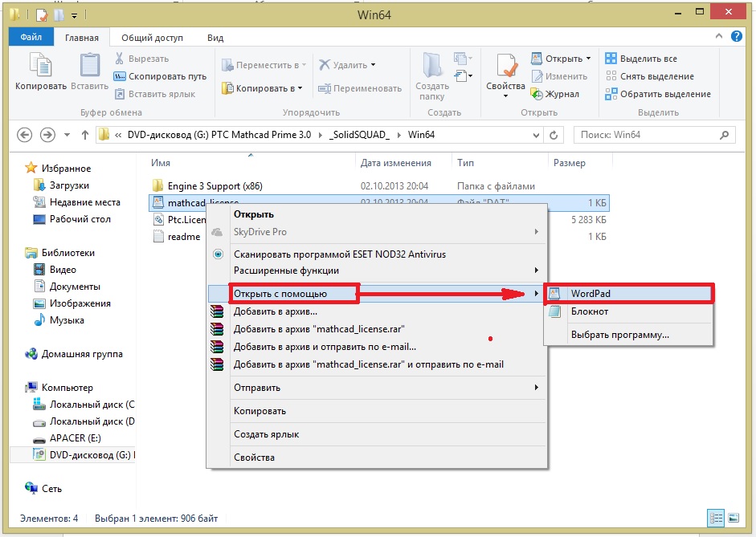Open the Копировать в dropdown

click(x=262, y=88)
